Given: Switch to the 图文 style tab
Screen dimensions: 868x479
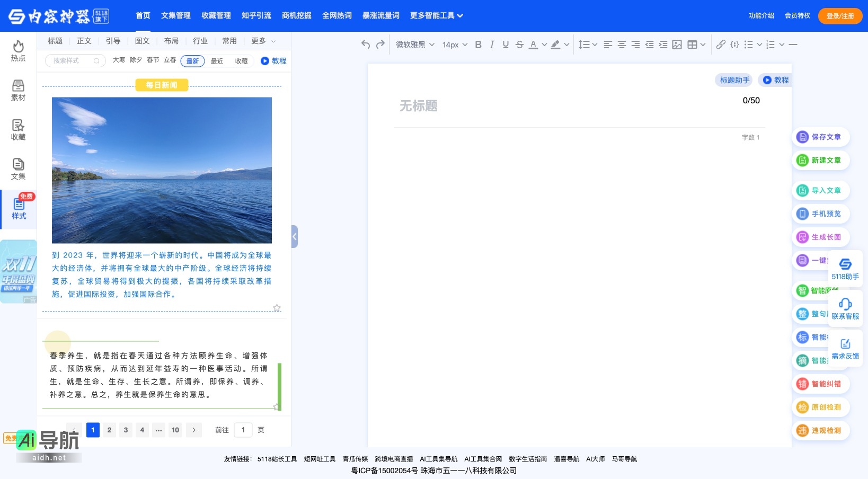Looking at the screenshot, I should click(x=142, y=41).
